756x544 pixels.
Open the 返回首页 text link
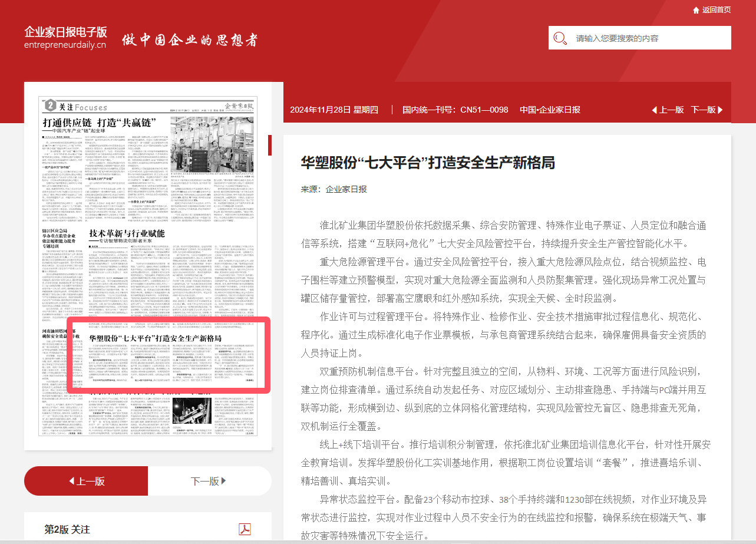point(716,10)
